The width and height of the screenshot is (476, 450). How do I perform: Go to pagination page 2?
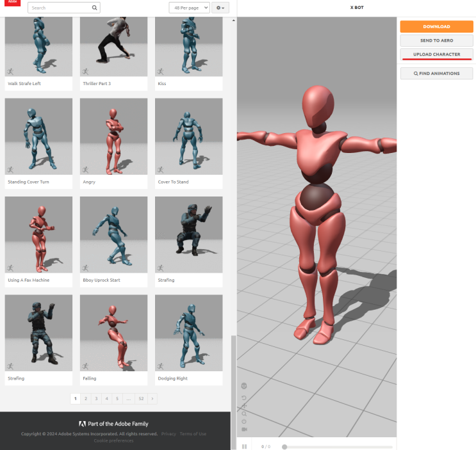(86, 398)
